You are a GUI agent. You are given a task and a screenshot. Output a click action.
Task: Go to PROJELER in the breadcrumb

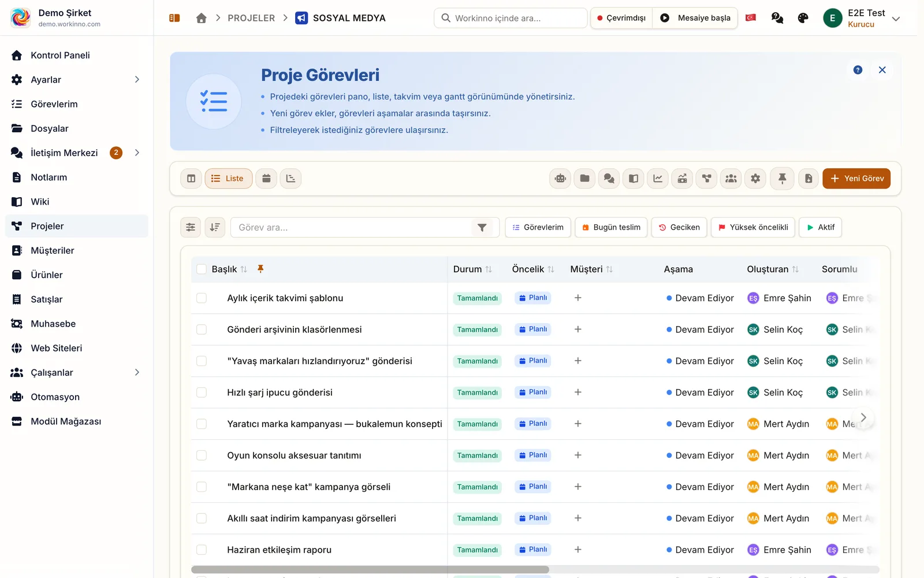point(251,18)
